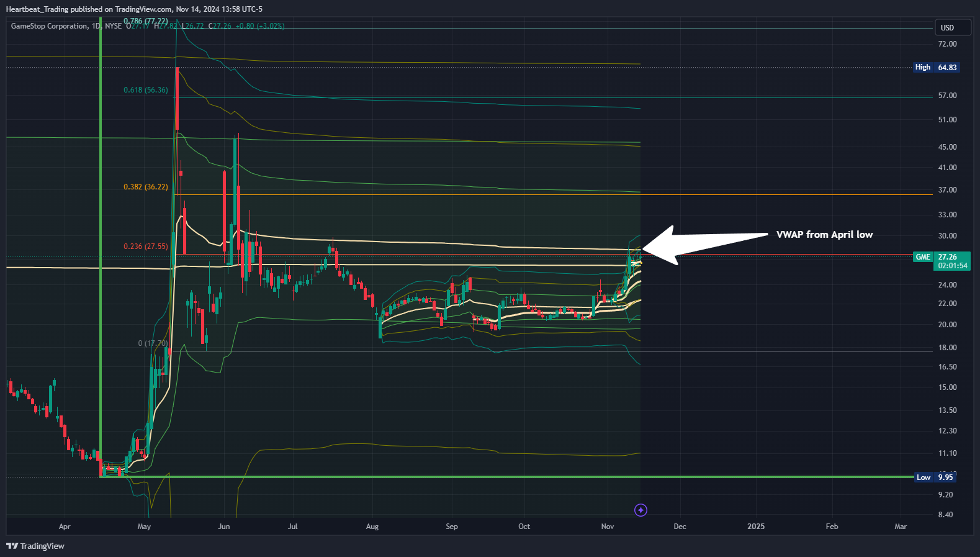This screenshot has height=557, width=980.
Task: Click the 0 (17.70) Fibonacci level label
Action: coord(153,343)
